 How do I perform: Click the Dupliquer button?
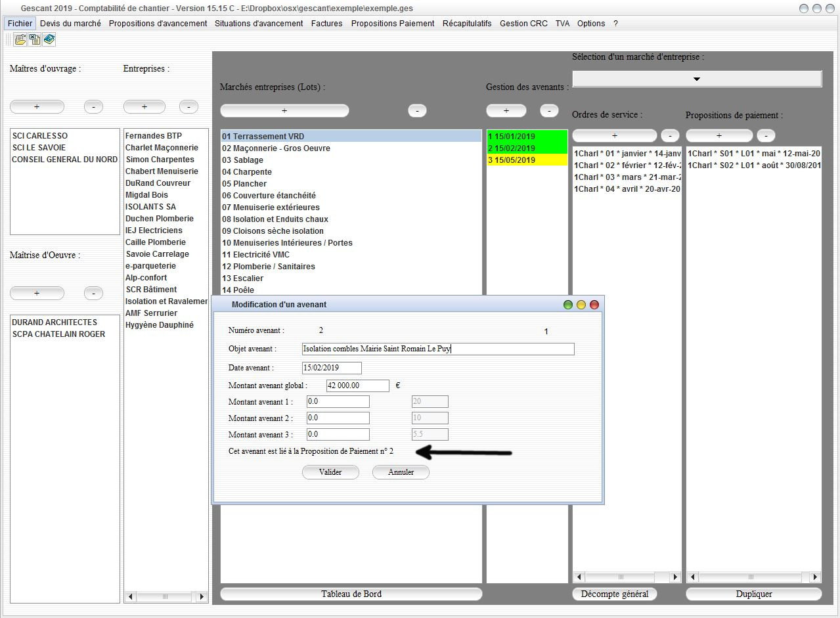click(x=754, y=594)
